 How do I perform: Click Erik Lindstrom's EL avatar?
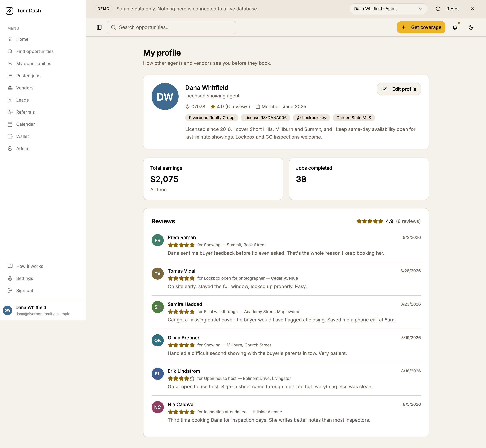(x=157, y=374)
